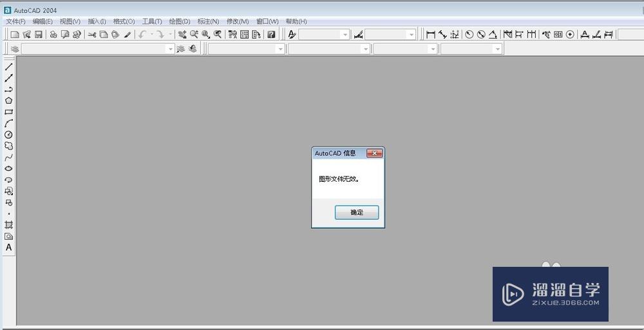Select the Tolerance tool icon
644x330 pixels.
[x=558, y=35]
